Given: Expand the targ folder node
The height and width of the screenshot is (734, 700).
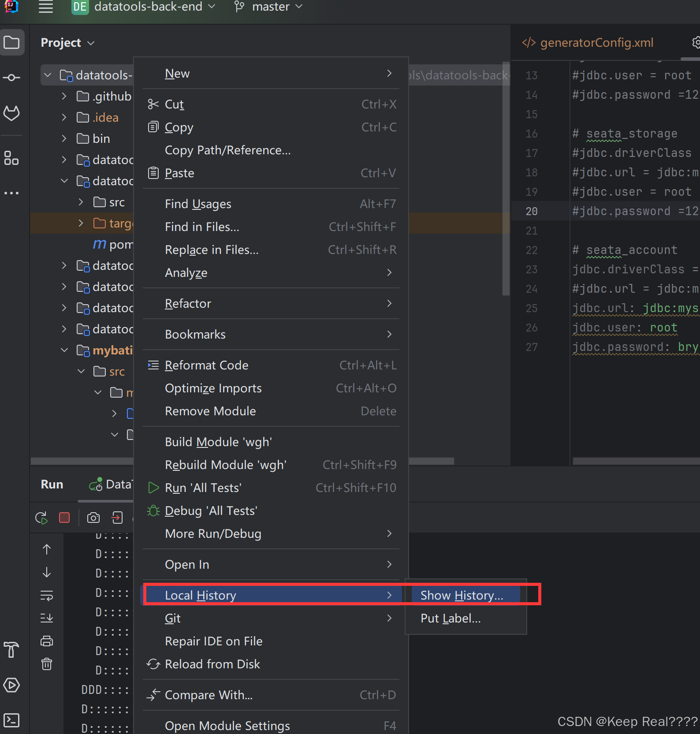Looking at the screenshot, I should tap(81, 223).
